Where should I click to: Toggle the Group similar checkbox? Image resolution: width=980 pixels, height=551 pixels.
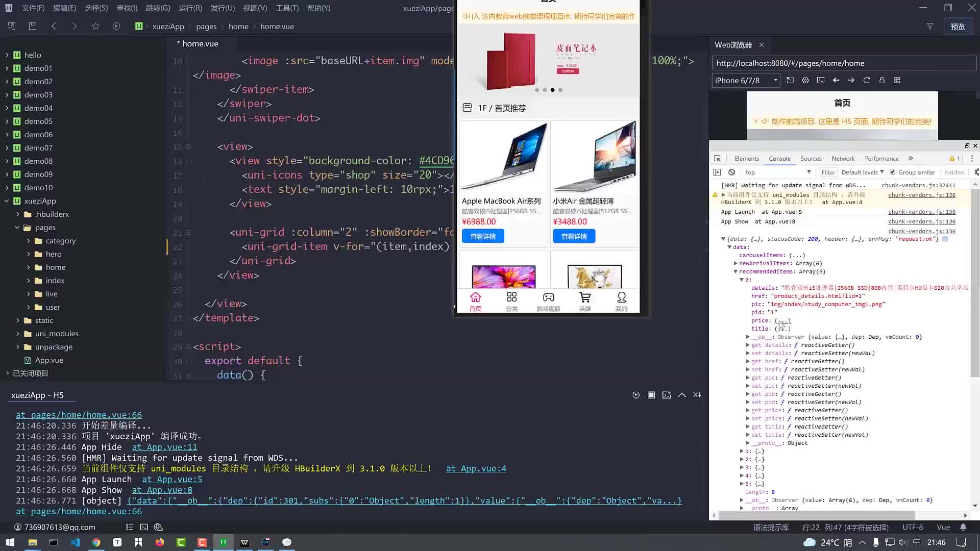pos(892,172)
